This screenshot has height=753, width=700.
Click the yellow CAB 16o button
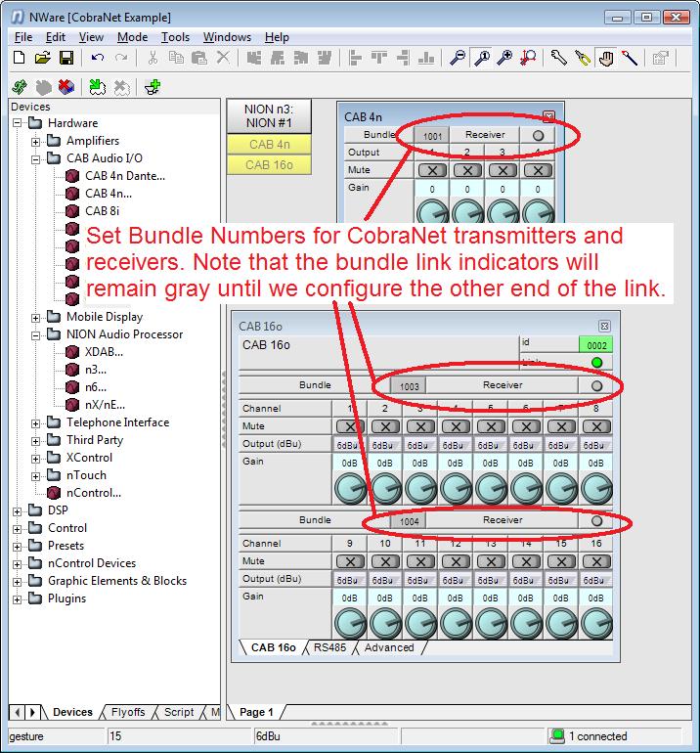pos(270,164)
